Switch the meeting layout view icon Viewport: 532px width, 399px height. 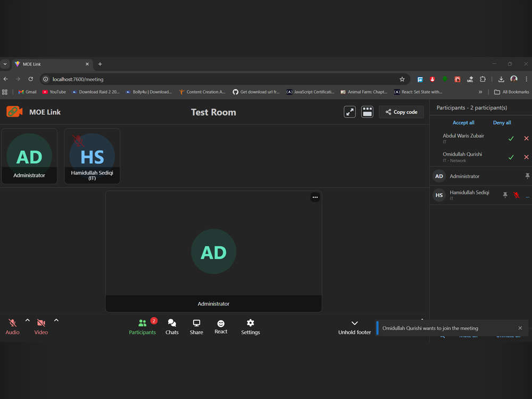coord(367,112)
